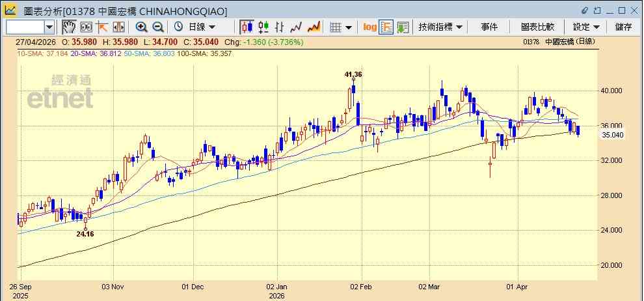Open the 設定 settings dropdown
Screen dimensions: 644x301
586,27
